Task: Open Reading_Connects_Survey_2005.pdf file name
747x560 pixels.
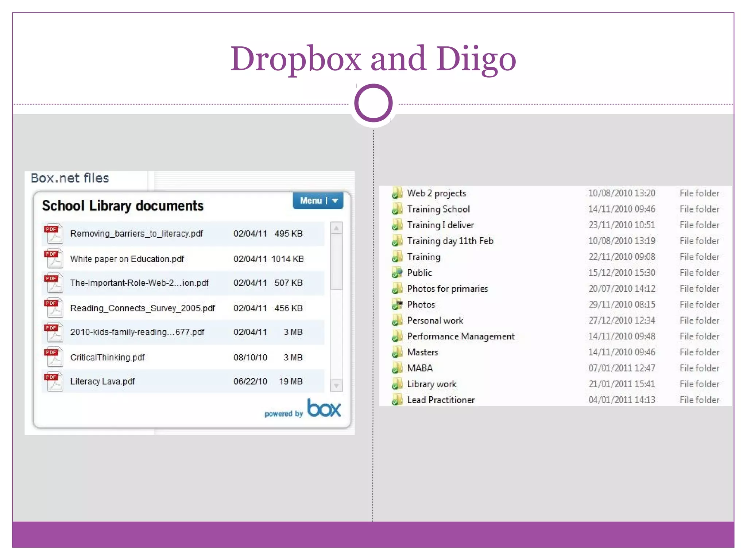Action: pos(143,308)
